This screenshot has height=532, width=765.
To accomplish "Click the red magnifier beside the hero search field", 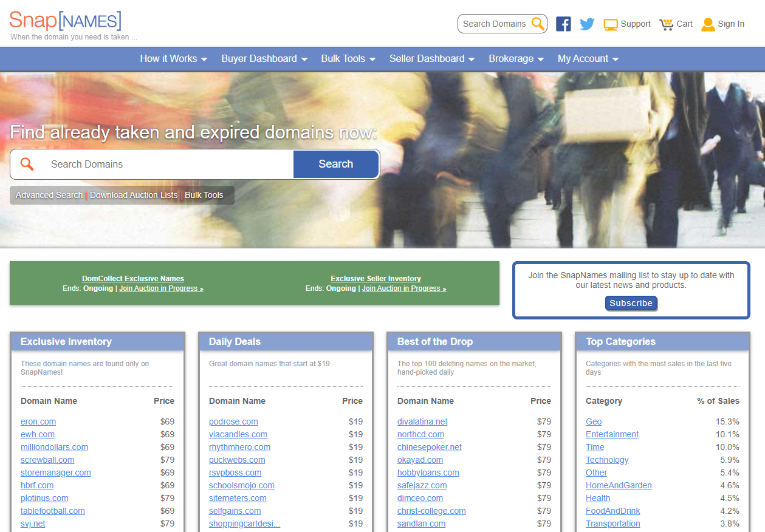I will pos(27,164).
